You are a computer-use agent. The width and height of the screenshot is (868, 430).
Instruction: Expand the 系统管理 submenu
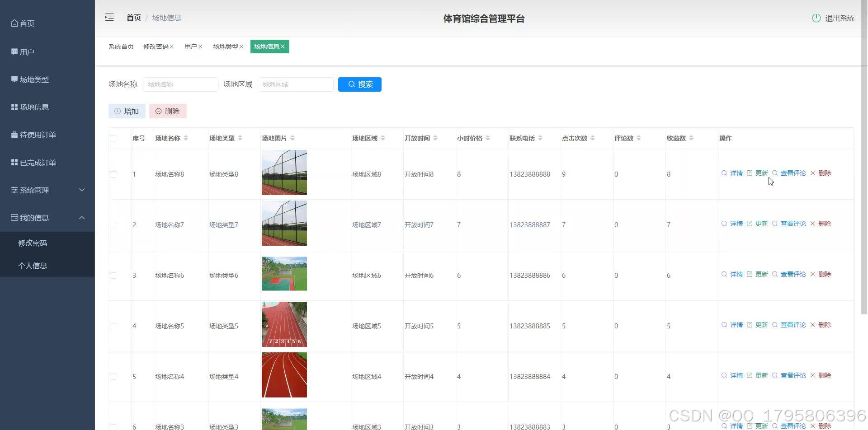click(47, 190)
